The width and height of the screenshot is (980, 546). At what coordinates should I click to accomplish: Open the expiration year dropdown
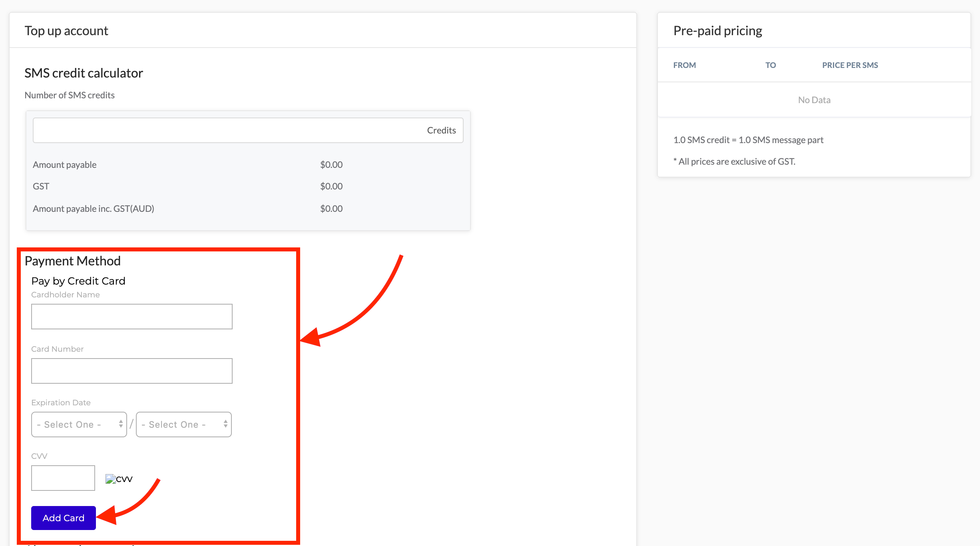point(183,424)
